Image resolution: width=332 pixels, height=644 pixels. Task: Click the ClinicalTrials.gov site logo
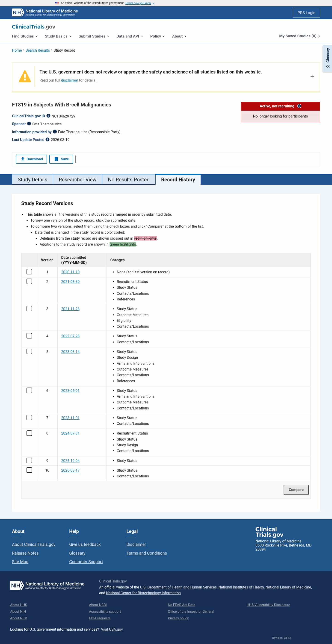33,27
